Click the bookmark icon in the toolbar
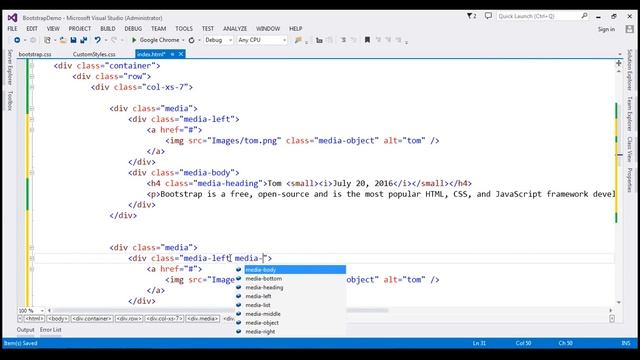640x360 pixels. tap(367, 40)
